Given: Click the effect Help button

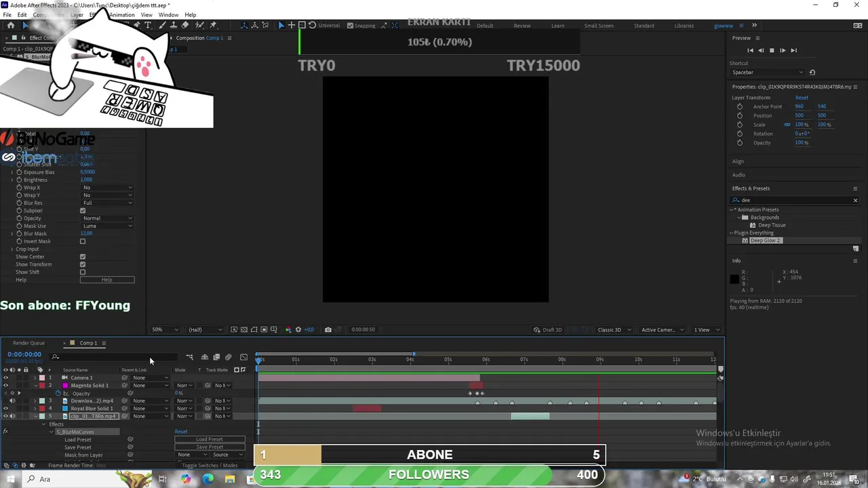Looking at the screenshot, I should (x=107, y=280).
